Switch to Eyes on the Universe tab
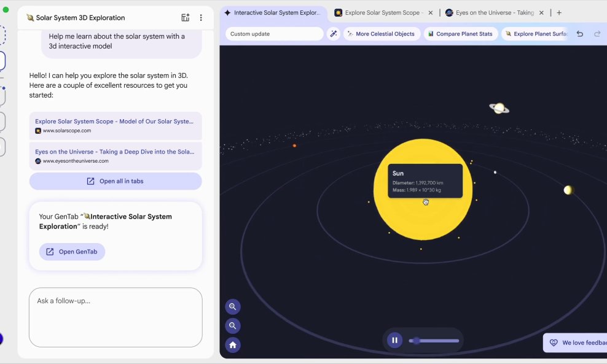607x364 pixels. tap(491, 13)
